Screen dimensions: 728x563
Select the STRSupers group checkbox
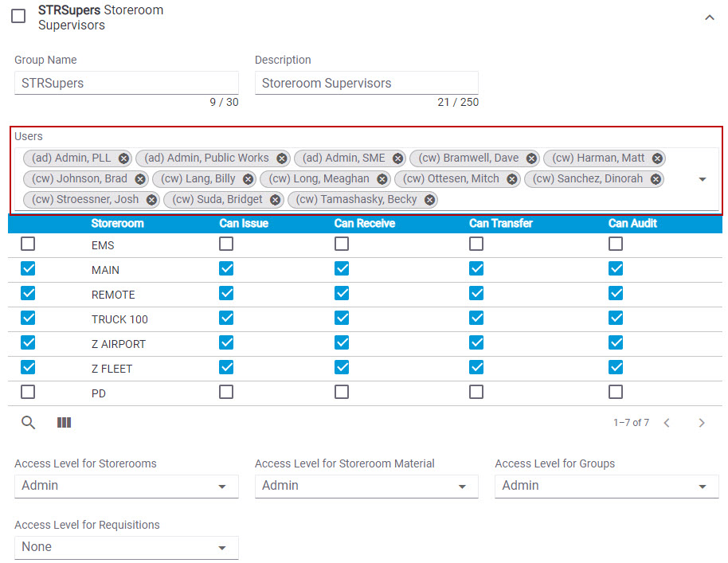point(18,17)
